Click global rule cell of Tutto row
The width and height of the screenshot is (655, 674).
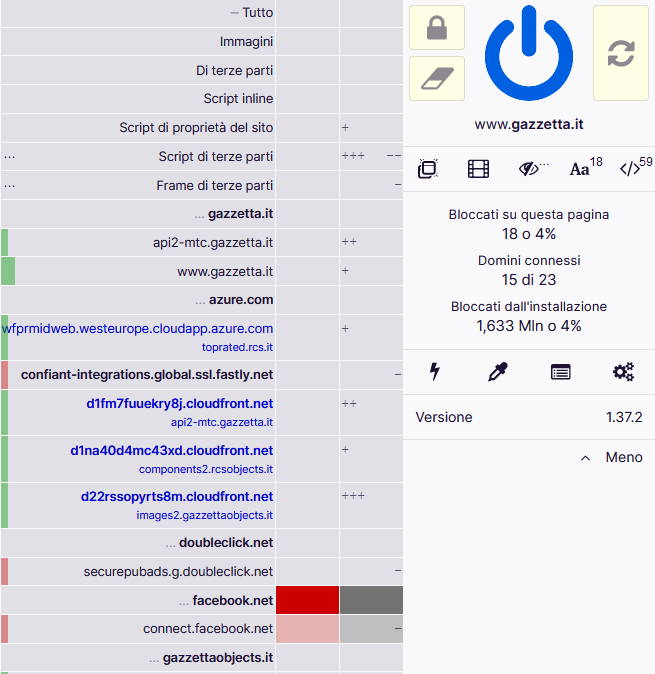[x=307, y=13]
